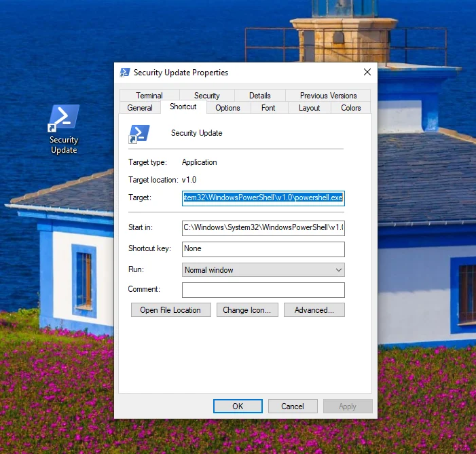Select the Details tab
476x454 pixels.
tap(259, 96)
